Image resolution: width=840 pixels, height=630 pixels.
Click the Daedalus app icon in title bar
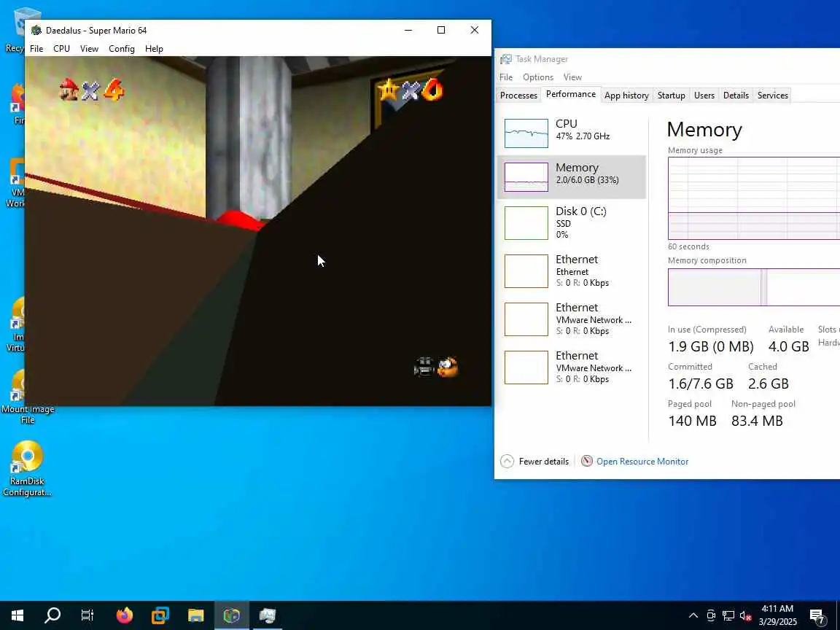(x=36, y=31)
